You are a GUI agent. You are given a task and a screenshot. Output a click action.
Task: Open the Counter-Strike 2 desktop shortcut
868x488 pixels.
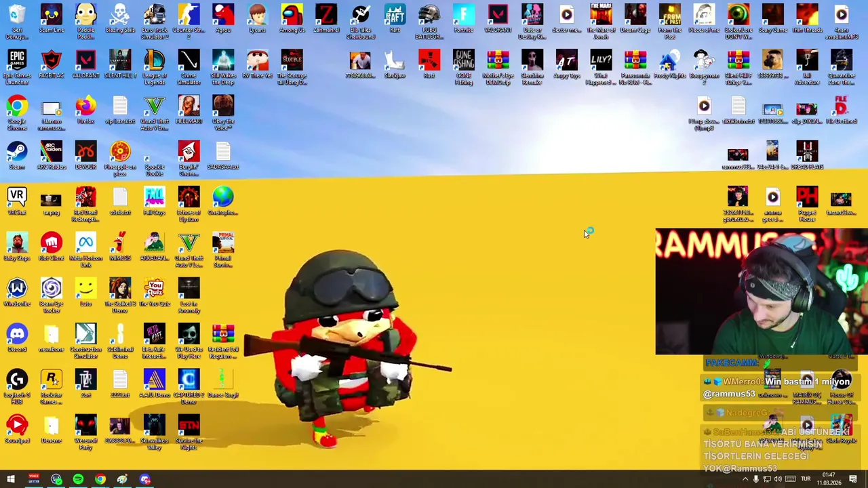[x=189, y=21]
